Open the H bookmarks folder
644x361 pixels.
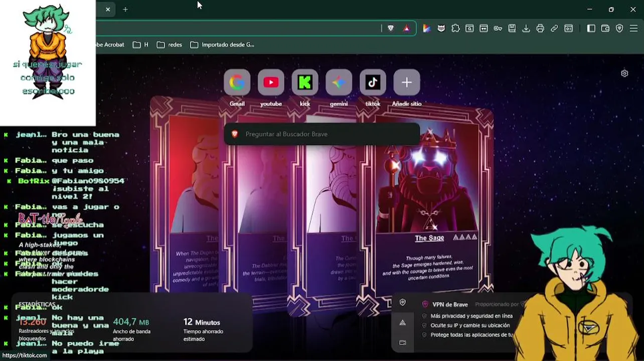pos(140,45)
